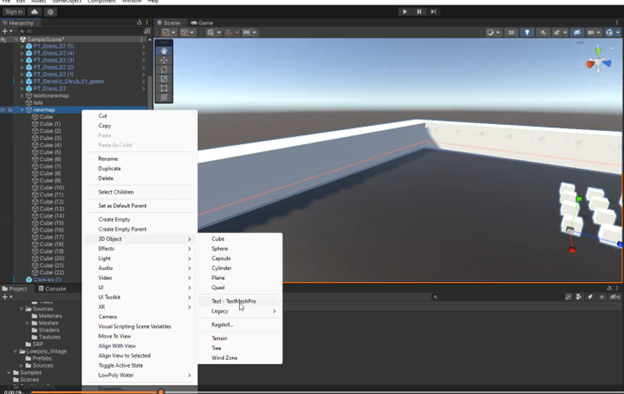This screenshot has height=394, width=624.
Task: Switch to the Scene tab
Action: (x=168, y=23)
